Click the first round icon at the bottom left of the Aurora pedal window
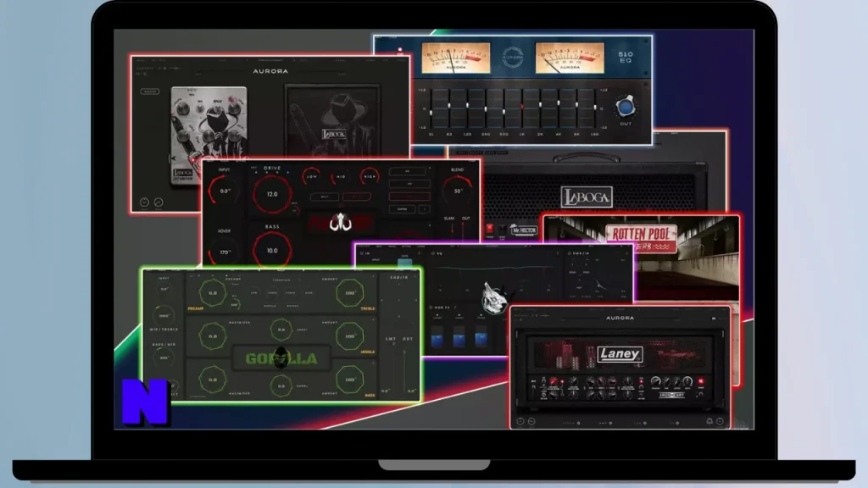This screenshot has height=488, width=868. coord(144,202)
